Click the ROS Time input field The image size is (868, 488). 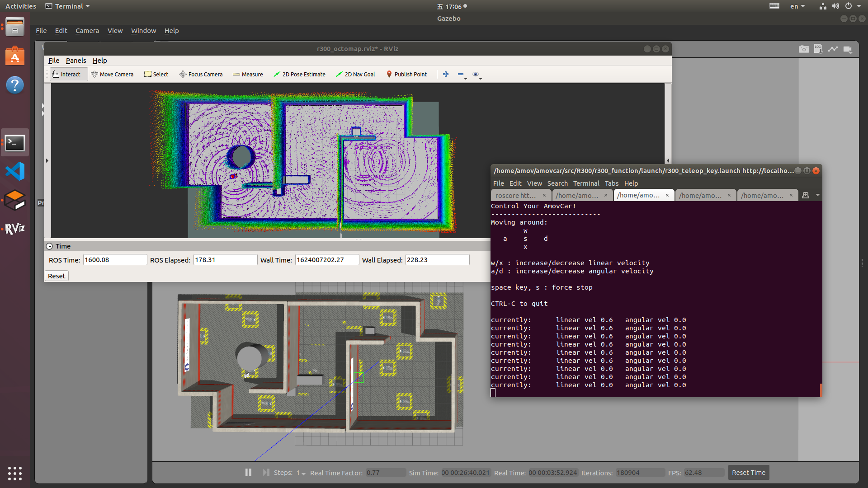coord(115,260)
